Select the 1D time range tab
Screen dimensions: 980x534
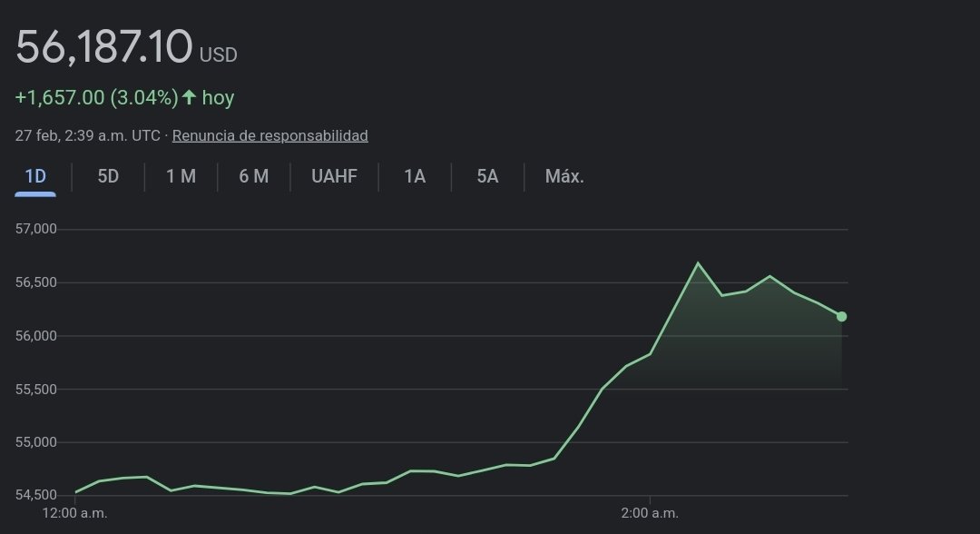pyautogui.click(x=35, y=176)
